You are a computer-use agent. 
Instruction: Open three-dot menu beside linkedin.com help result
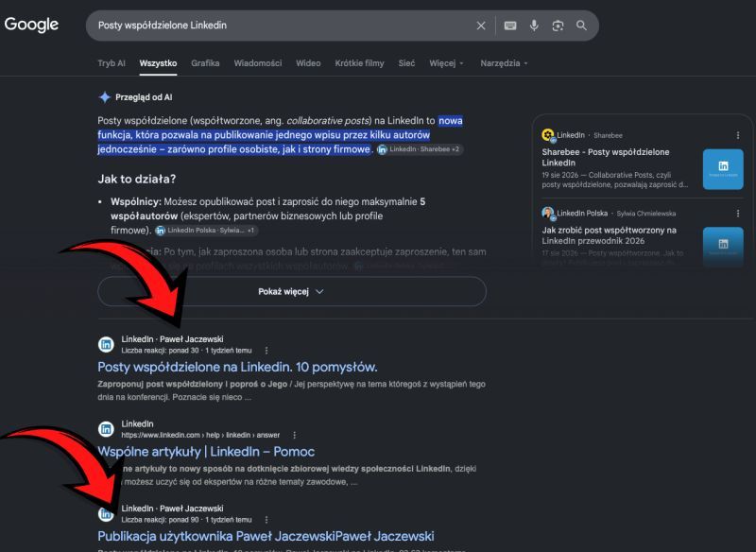(295, 435)
